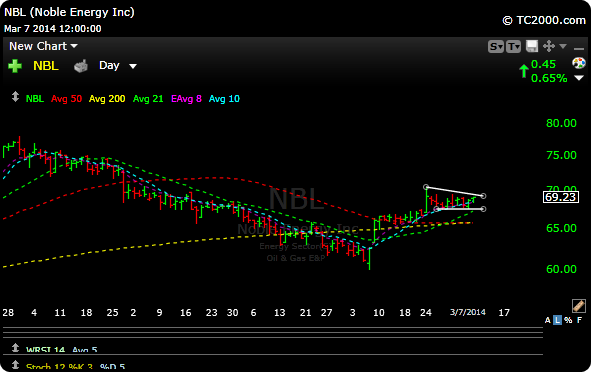
Task: Minimize the chart pane with dash icon
Action: click(x=579, y=48)
